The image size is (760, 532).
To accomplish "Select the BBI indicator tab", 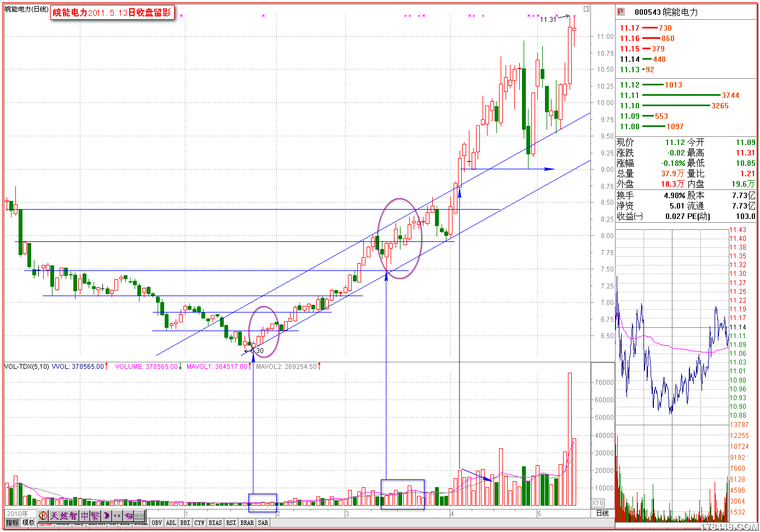I will (185, 523).
